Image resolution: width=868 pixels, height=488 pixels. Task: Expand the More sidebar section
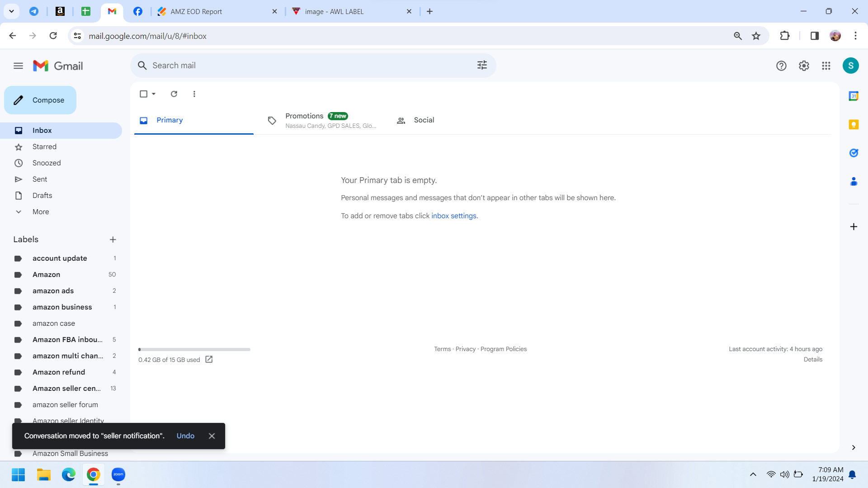(61, 212)
